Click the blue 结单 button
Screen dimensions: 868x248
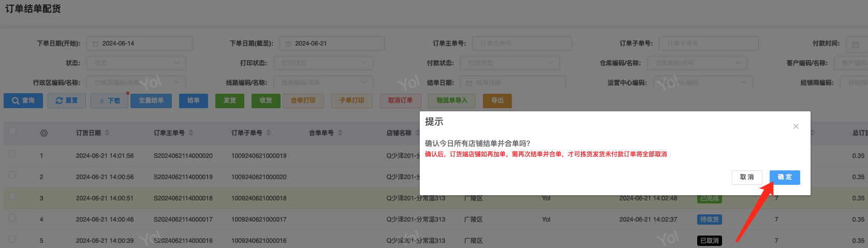click(194, 101)
